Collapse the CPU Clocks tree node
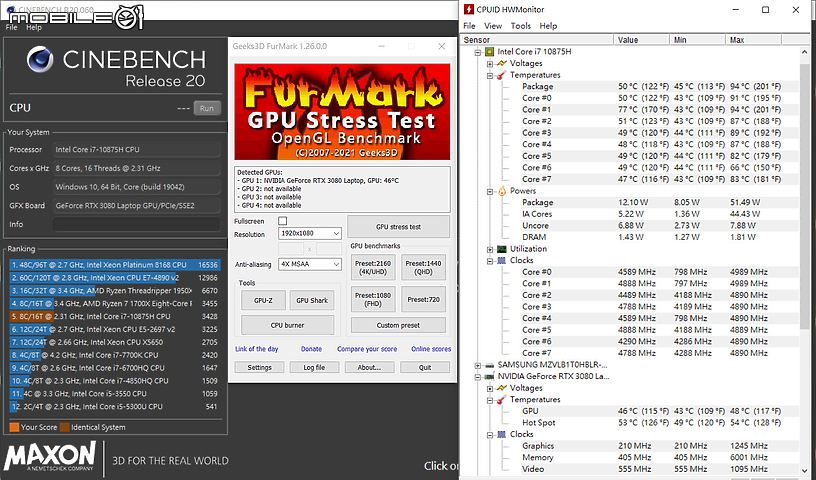816x480 pixels. point(490,261)
